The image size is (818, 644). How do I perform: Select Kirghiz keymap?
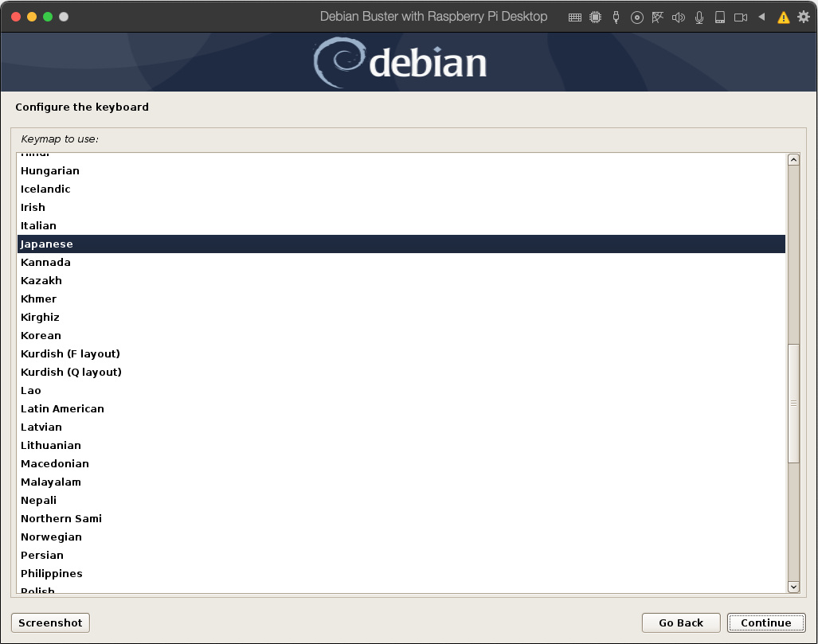point(401,317)
